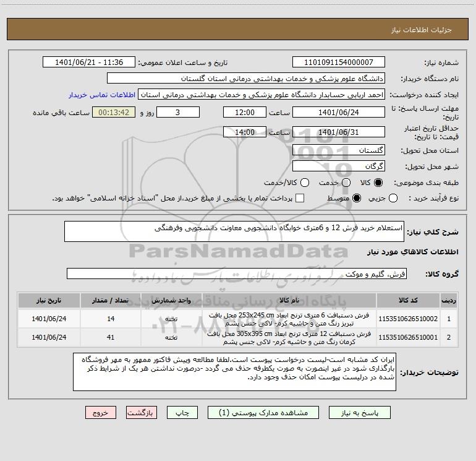
Task: Click response deadline time 12:00 field
Action: tap(245, 112)
